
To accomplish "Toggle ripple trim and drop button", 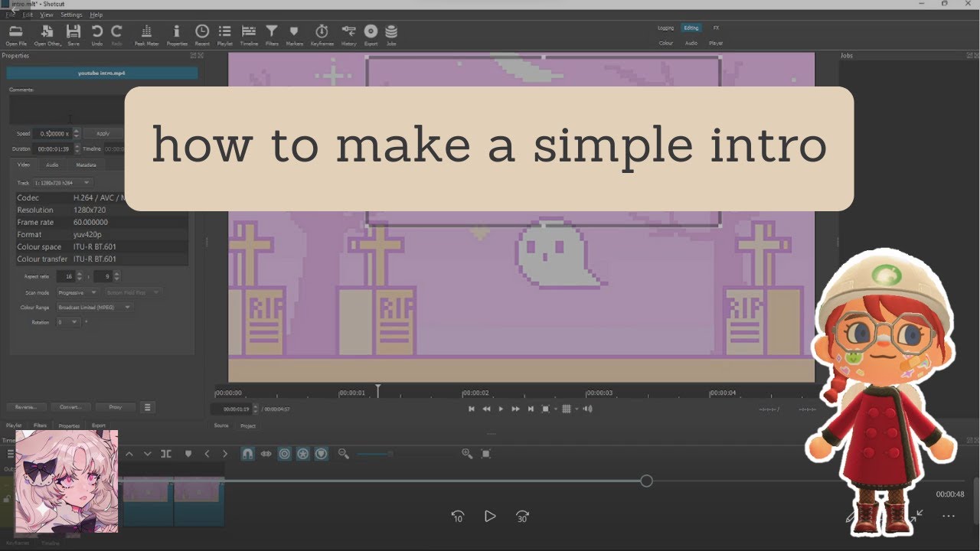I will 266,454.
